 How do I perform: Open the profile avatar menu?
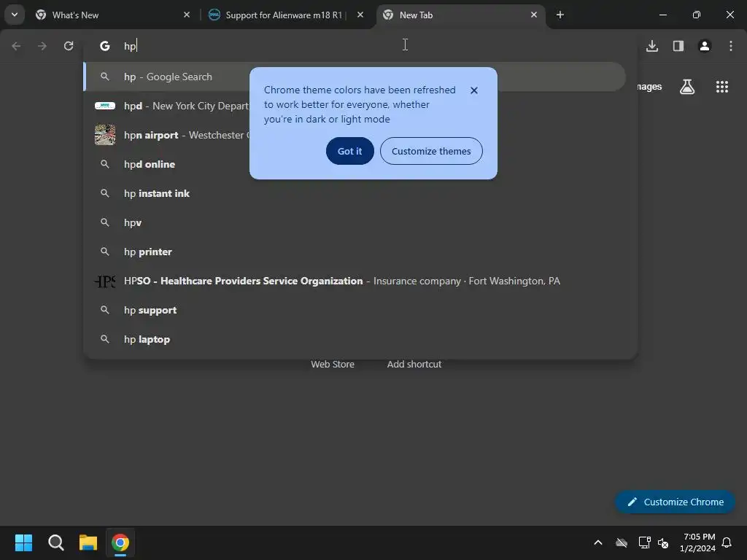point(705,46)
